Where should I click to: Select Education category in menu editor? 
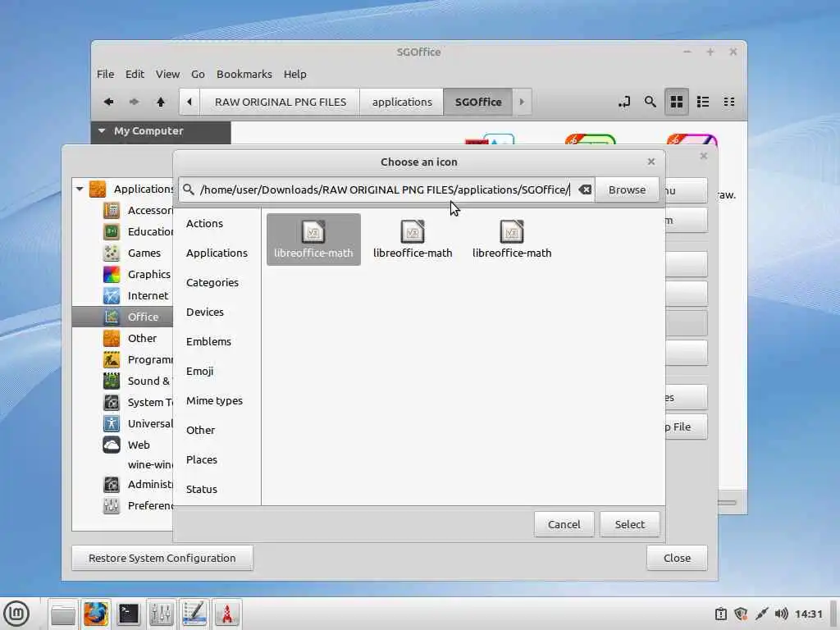tap(139, 231)
